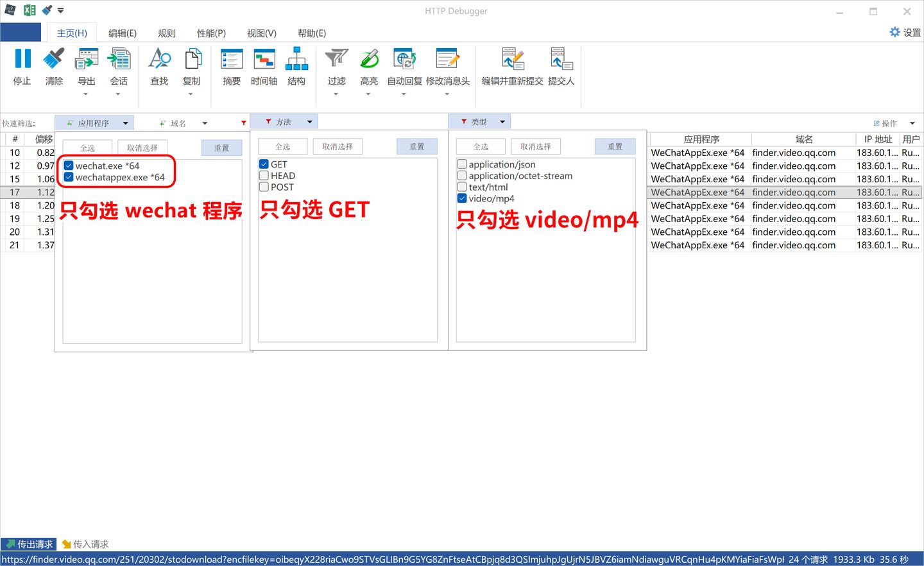Expand the 域名 quick filter dropdown
Image resolution: width=924 pixels, height=566 pixels.
(x=205, y=123)
